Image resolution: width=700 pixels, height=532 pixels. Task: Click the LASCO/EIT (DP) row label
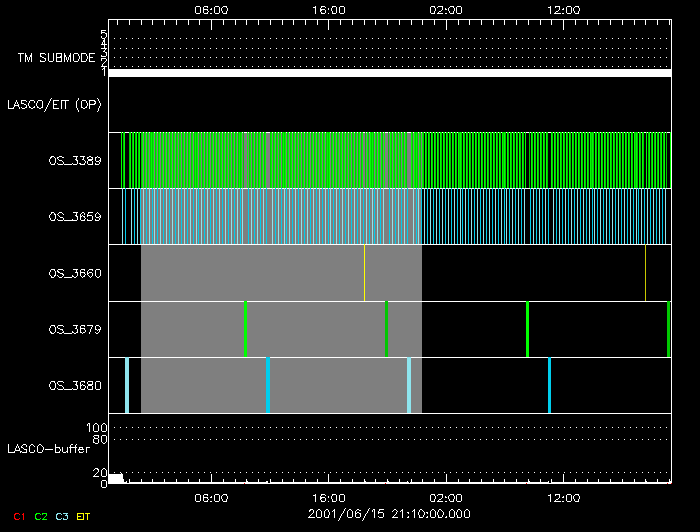point(54,104)
